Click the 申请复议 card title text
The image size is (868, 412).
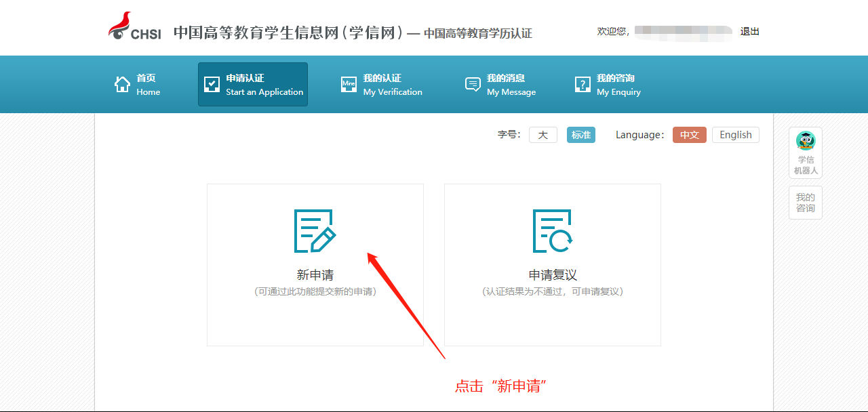pyautogui.click(x=552, y=275)
